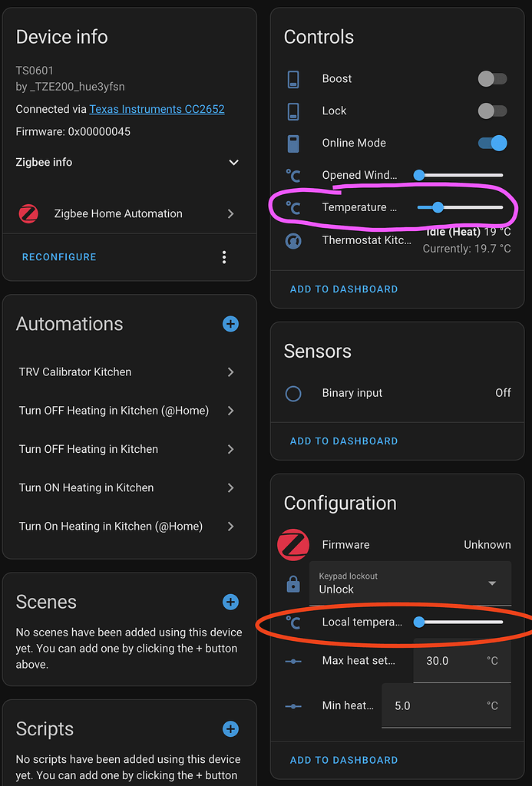Screen dimensions: 532x786
Task: Open the Keypad lockout dropdown
Action: 411,584
